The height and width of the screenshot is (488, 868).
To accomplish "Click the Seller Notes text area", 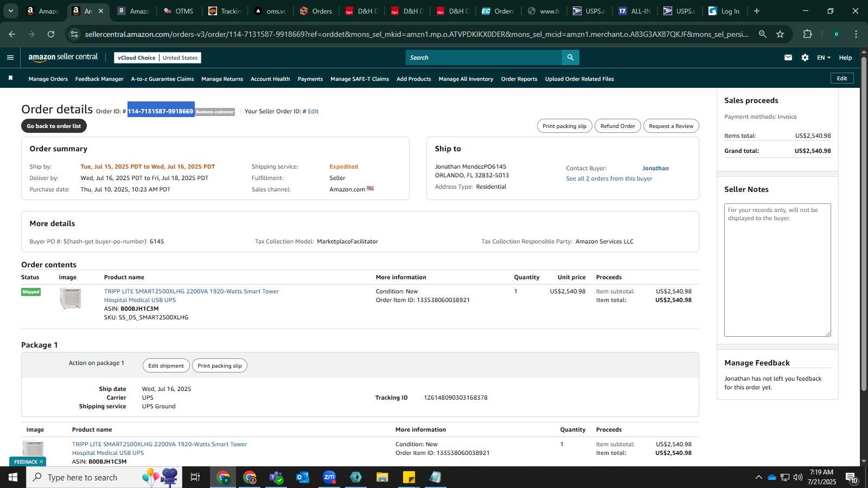I will pyautogui.click(x=777, y=270).
